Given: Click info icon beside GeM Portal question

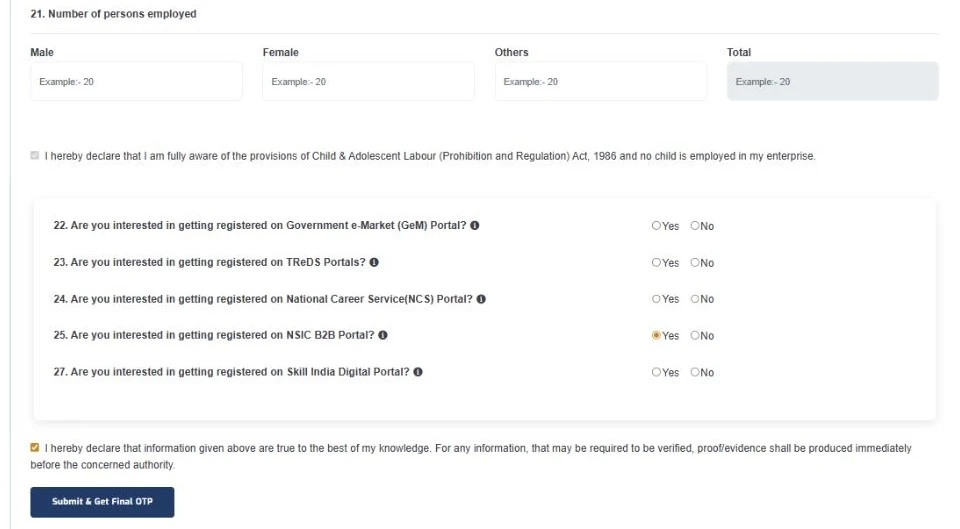Looking at the screenshot, I should [475, 226].
